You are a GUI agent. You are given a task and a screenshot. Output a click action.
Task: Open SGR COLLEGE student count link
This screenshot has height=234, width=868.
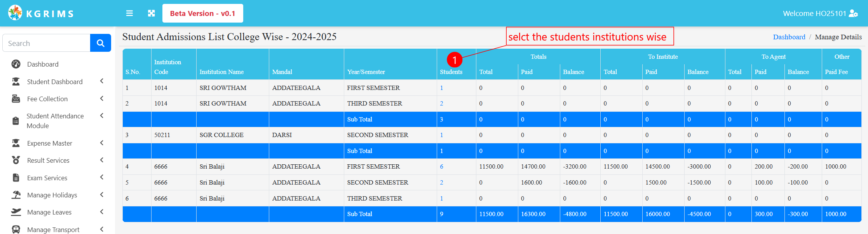(x=441, y=135)
